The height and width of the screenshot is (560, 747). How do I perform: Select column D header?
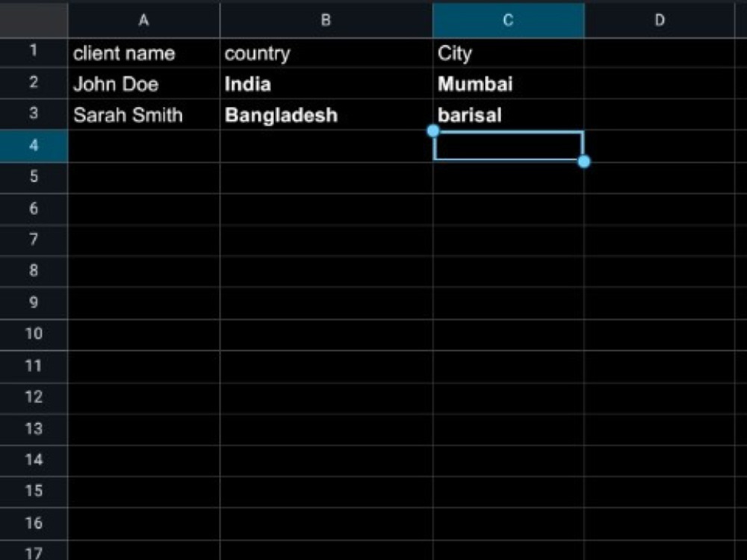click(x=660, y=20)
